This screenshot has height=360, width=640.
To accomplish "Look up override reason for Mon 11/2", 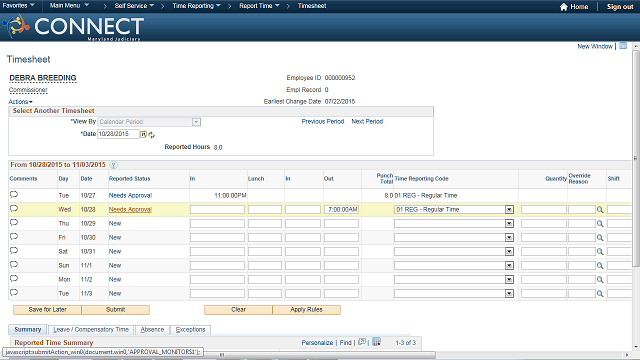I will point(600,280).
